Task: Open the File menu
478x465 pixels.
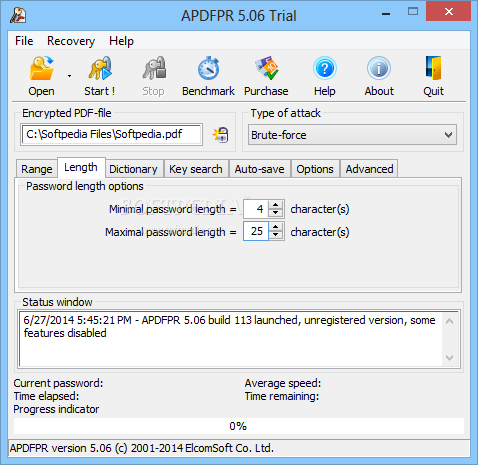Action: [24, 41]
